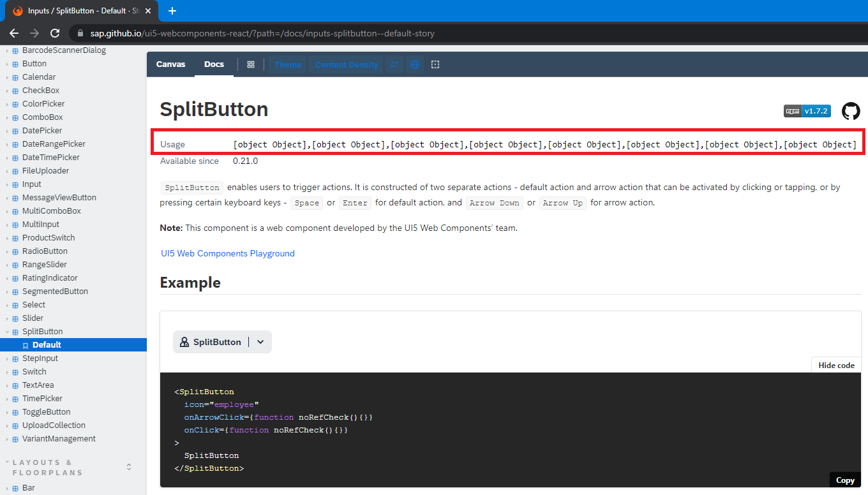
Task: Click the Bar component icon under Layouts
Action: tap(15, 487)
